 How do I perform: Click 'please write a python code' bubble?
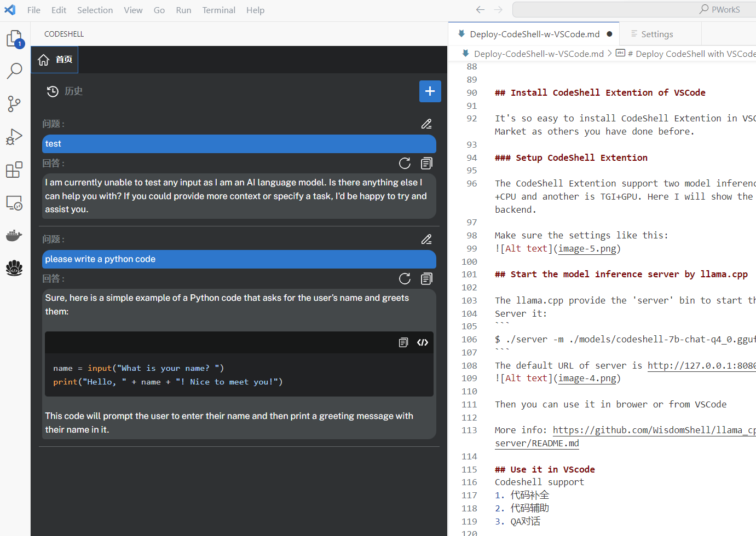pos(239,259)
